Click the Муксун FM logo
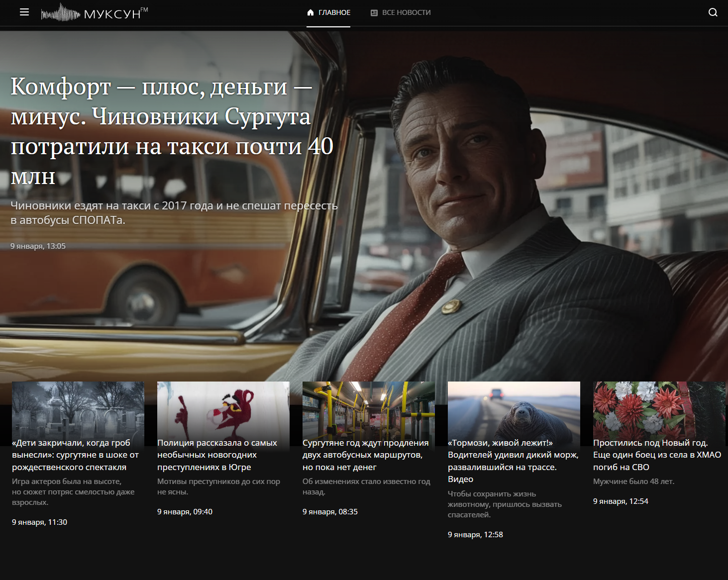 point(95,12)
